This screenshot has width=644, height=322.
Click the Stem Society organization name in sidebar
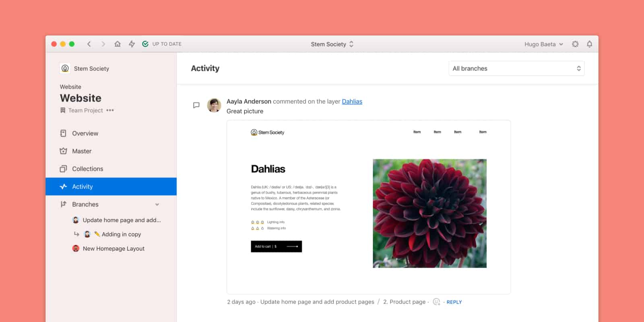(91, 68)
